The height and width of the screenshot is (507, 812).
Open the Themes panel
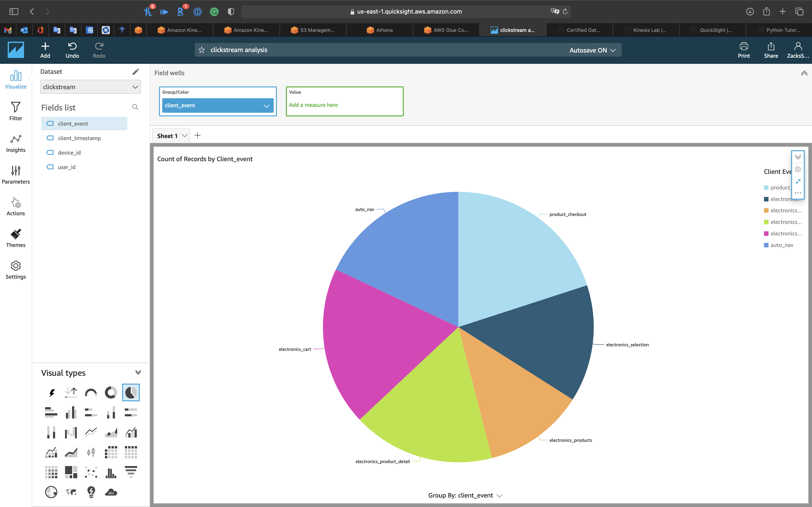pyautogui.click(x=15, y=238)
